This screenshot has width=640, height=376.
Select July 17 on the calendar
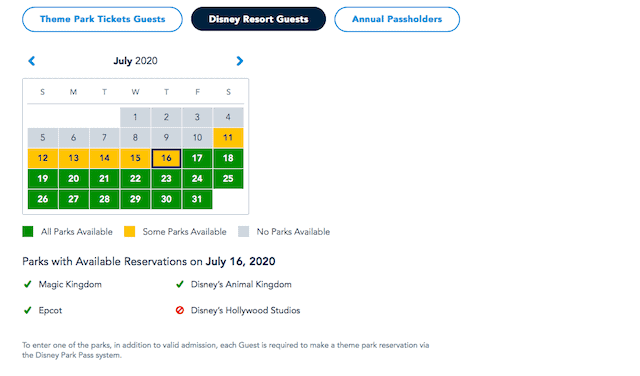click(197, 158)
